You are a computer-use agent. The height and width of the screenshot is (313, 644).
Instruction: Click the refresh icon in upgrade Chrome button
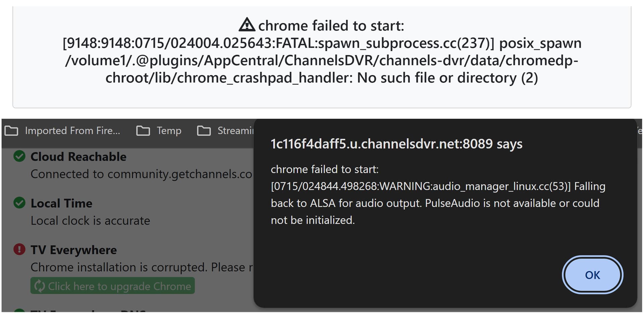click(40, 286)
